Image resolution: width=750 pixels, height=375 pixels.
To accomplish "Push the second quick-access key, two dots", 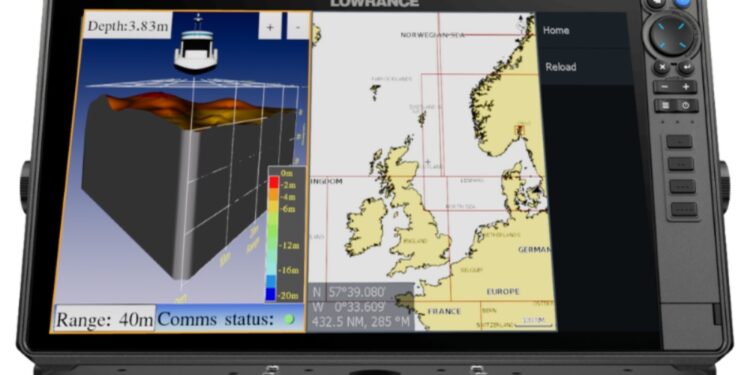I will 681,164.
